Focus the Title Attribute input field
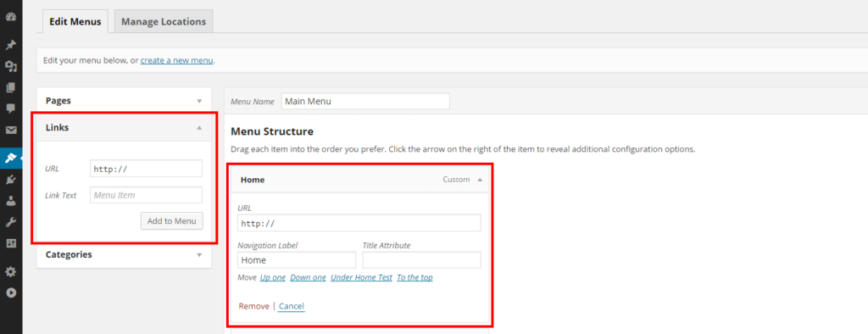868x334 pixels. pos(421,259)
